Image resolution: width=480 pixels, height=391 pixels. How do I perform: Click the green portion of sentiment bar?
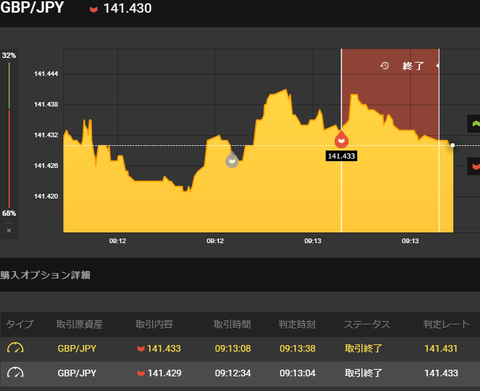9,85
